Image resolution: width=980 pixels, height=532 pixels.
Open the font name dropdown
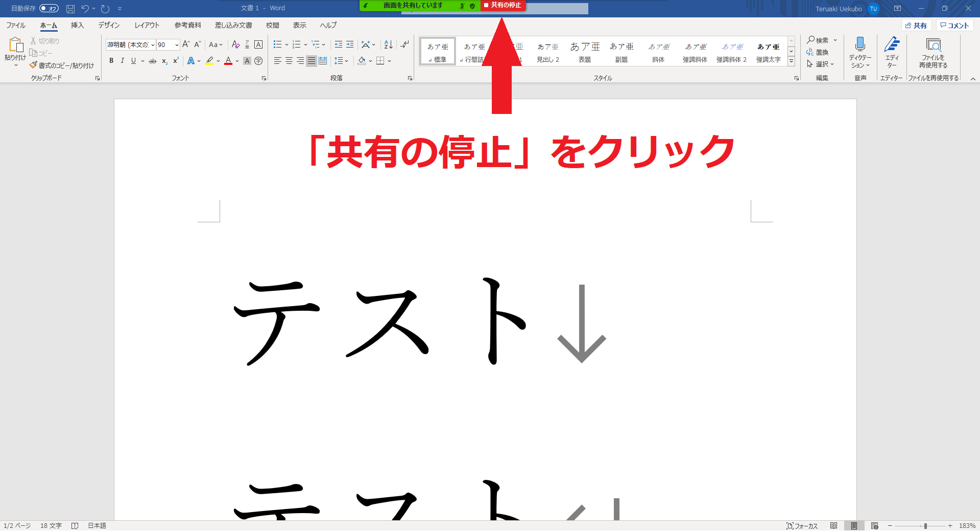click(153, 45)
